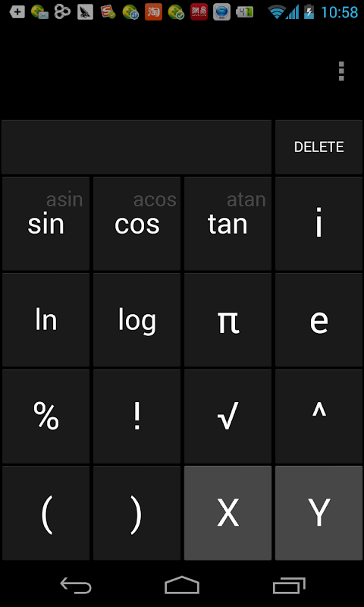Tap the tan function key

click(227, 223)
